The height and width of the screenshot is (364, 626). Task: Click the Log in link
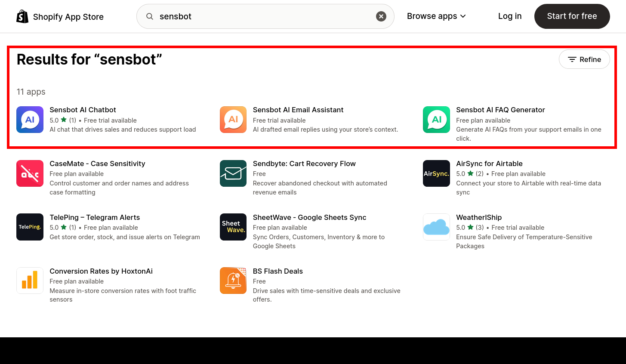click(510, 16)
